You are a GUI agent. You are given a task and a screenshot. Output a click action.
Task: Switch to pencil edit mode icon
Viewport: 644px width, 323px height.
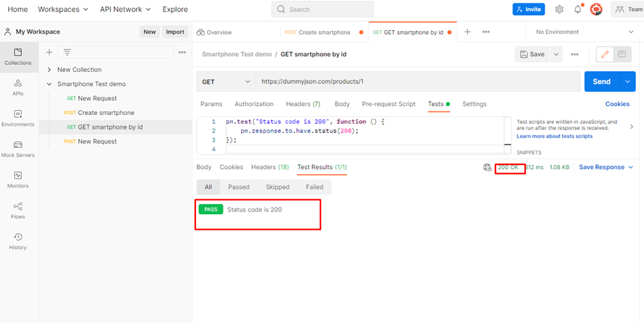pos(604,54)
